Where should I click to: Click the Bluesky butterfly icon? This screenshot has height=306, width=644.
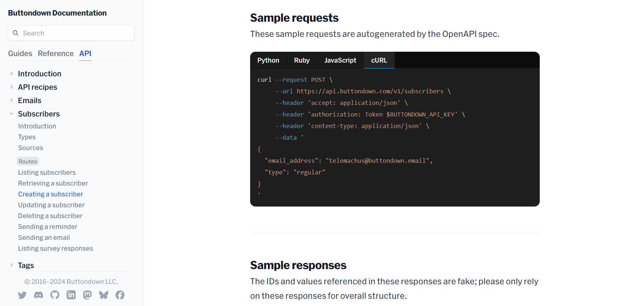point(104,295)
